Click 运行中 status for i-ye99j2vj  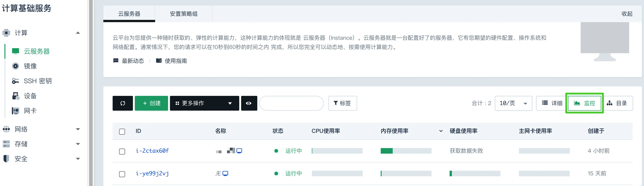(x=293, y=173)
